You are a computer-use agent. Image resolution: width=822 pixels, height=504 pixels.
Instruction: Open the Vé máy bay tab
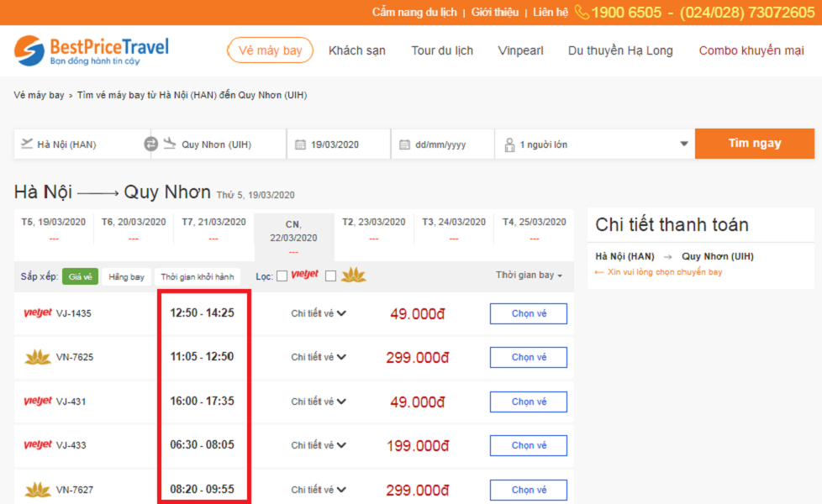(270, 50)
